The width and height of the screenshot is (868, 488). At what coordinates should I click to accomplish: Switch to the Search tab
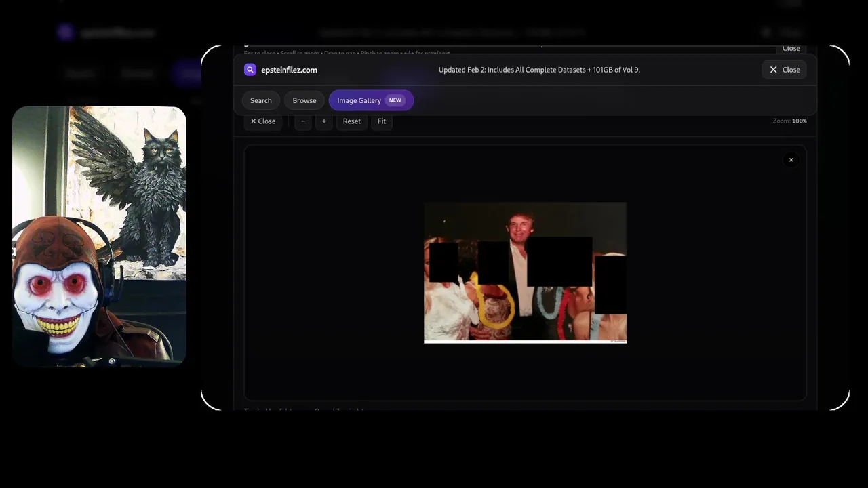coord(261,100)
